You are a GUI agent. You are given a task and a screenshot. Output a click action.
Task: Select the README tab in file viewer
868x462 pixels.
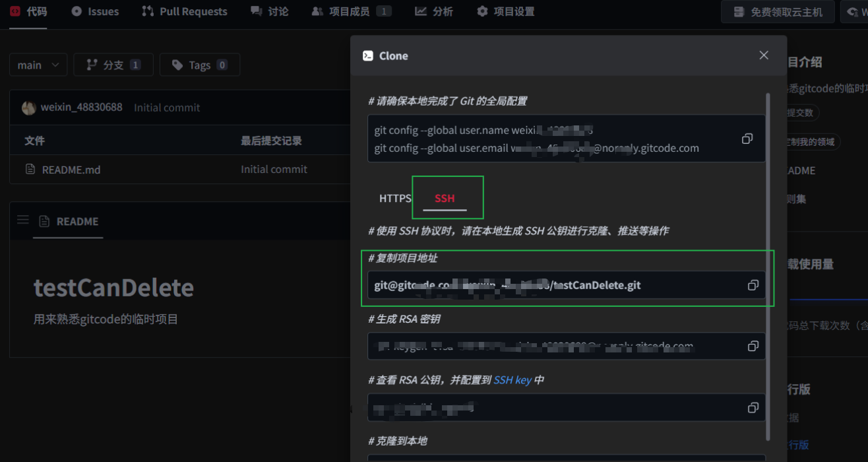pos(69,222)
